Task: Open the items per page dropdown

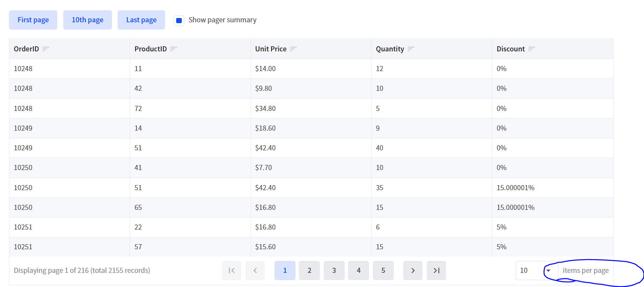Action: (x=549, y=270)
